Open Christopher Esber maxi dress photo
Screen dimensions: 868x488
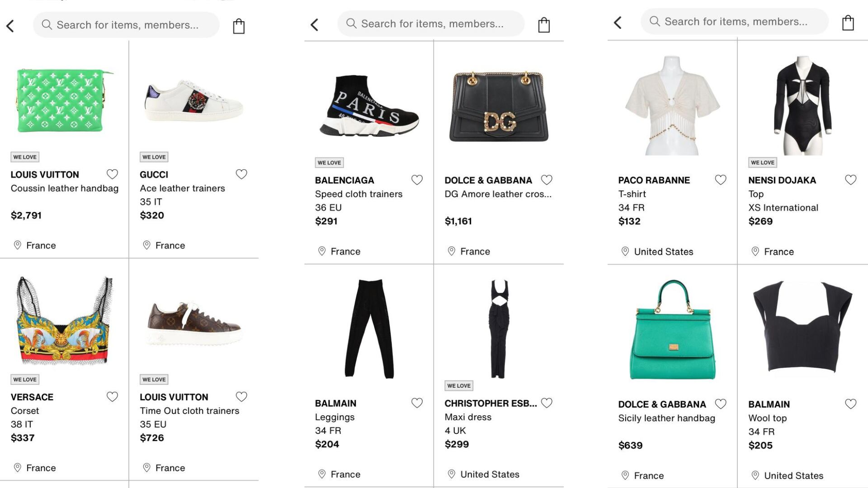(x=499, y=328)
